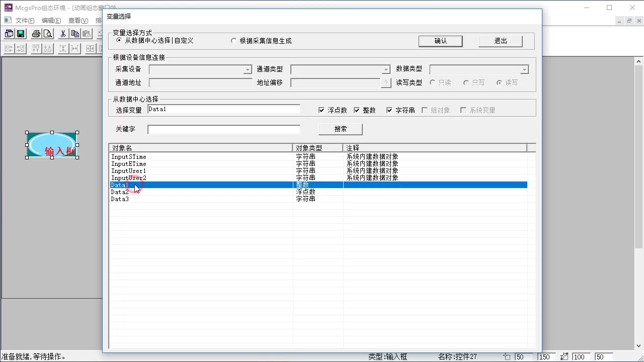The image size is (644, 362).
Task: Click the 通道地址 input field
Action: point(200,83)
